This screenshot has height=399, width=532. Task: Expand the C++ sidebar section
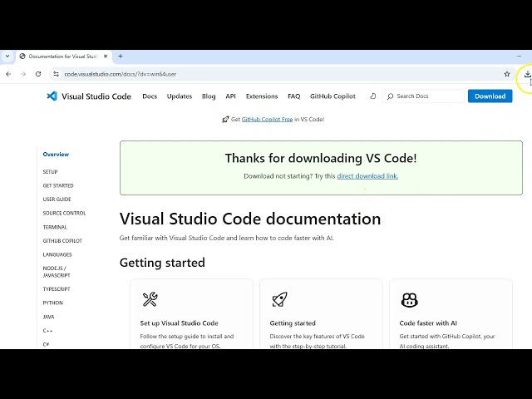pos(47,331)
